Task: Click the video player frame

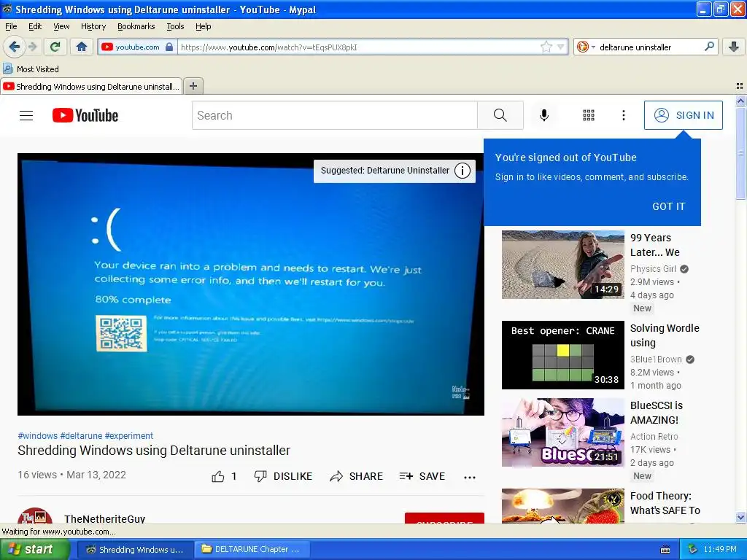Action: tap(251, 284)
